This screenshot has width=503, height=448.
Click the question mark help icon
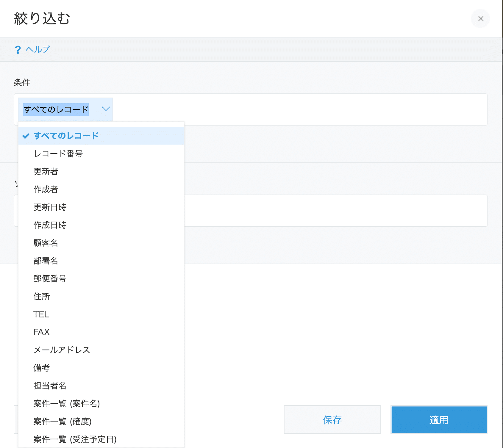[x=18, y=50]
